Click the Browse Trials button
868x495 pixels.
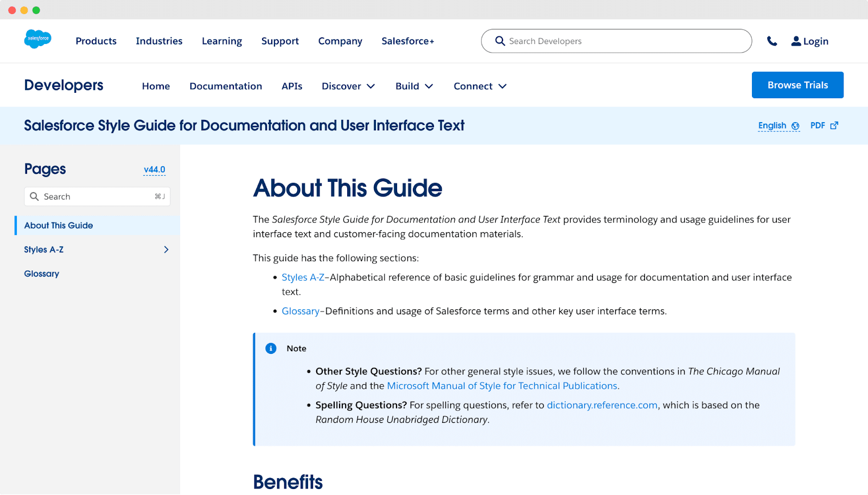click(x=797, y=85)
